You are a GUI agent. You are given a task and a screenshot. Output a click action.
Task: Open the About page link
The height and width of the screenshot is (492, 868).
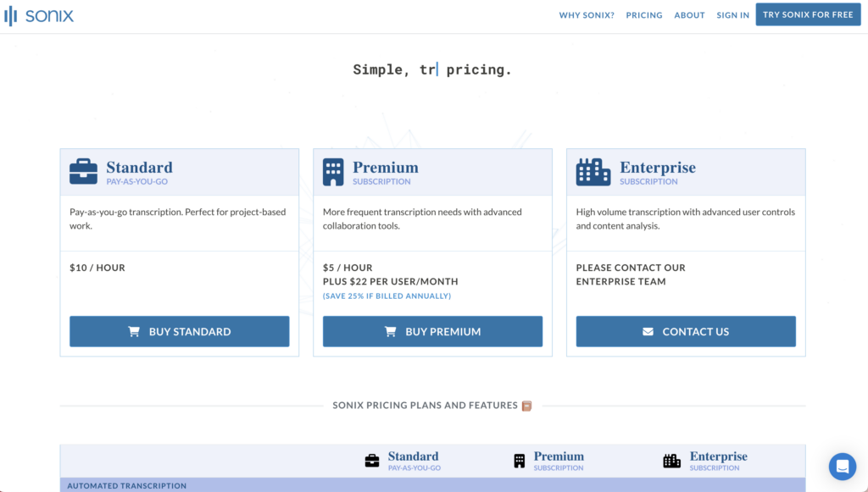point(689,15)
